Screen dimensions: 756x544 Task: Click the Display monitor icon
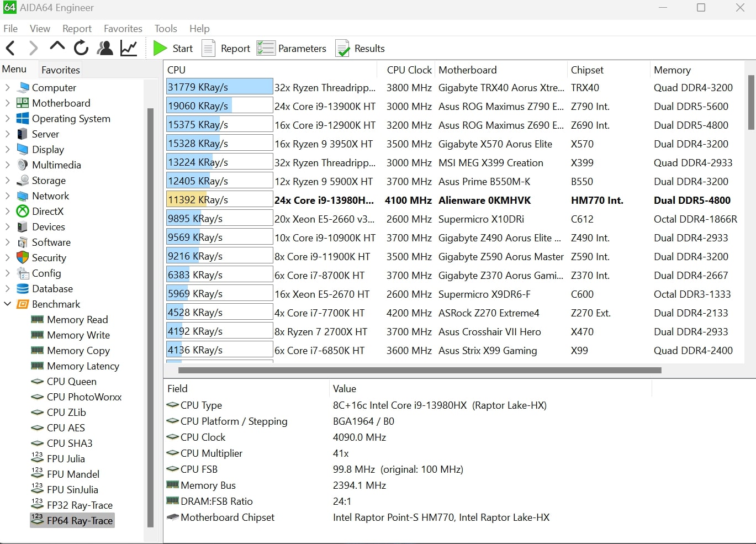23,149
